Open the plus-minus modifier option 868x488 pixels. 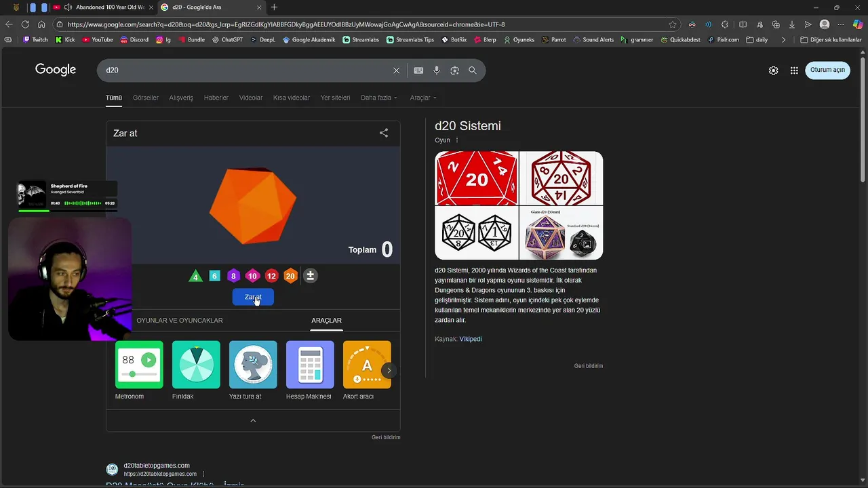pos(310,276)
